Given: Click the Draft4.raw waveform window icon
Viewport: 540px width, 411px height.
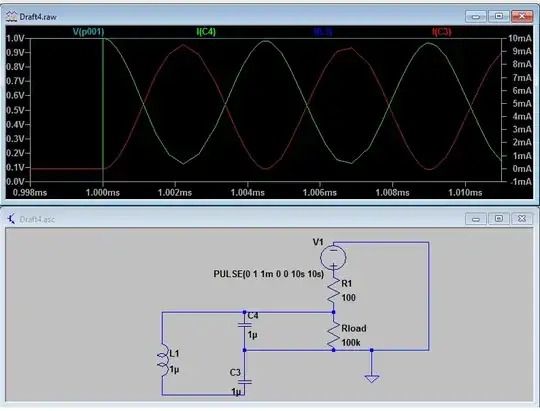Looking at the screenshot, I should (11, 17).
